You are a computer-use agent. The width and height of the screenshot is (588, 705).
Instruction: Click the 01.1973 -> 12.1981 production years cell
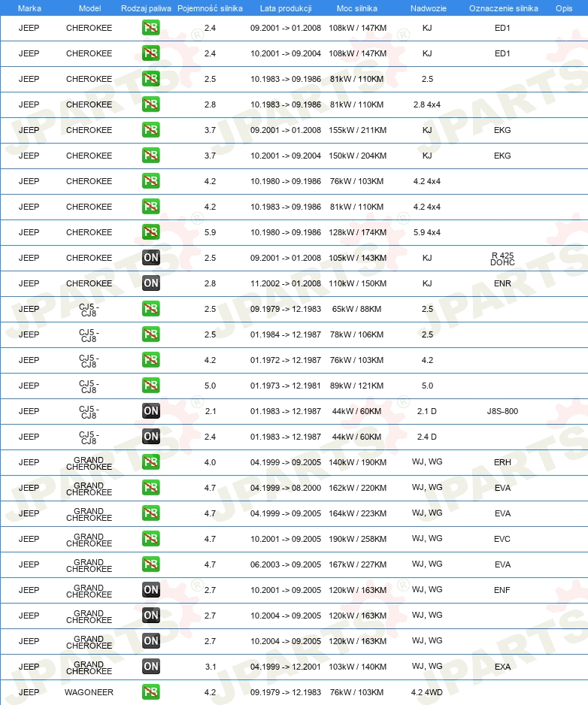point(286,386)
